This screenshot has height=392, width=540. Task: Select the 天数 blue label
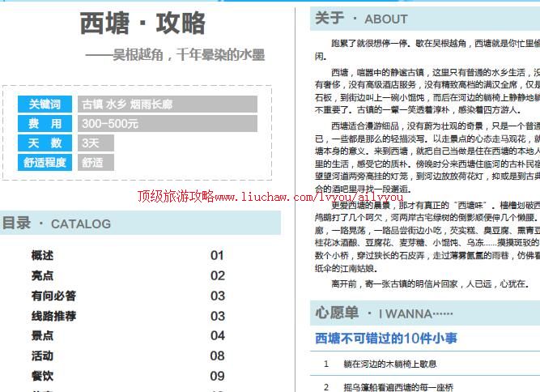[x=45, y=143]
